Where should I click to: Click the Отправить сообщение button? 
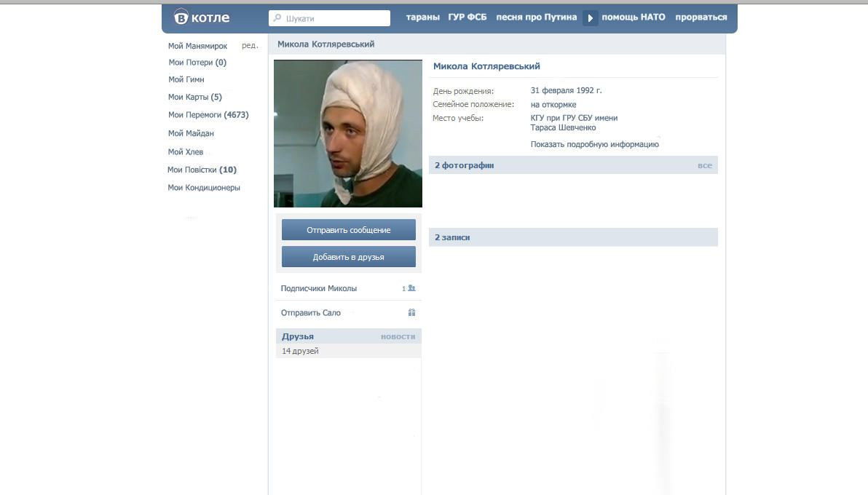pyautogui.click(x=349, y=230)
